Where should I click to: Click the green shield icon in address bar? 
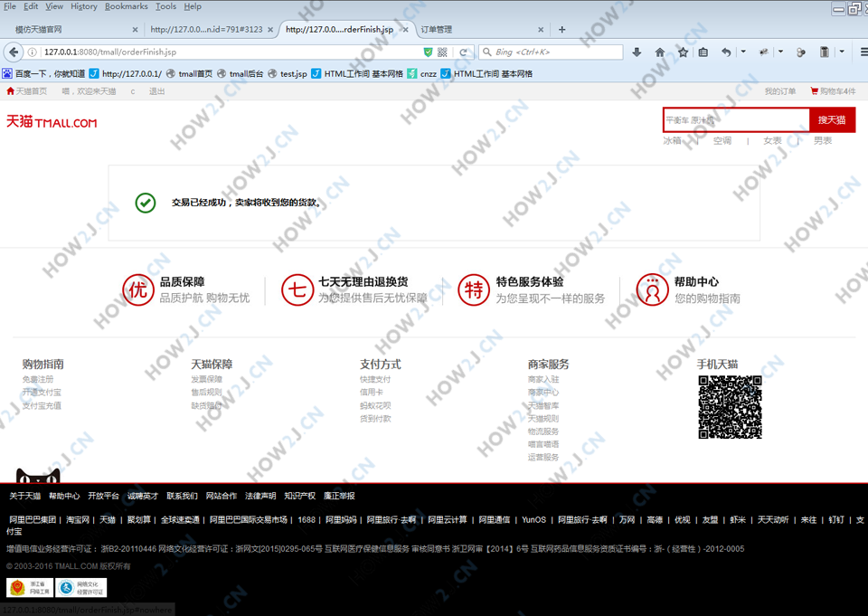coord(428,52)
